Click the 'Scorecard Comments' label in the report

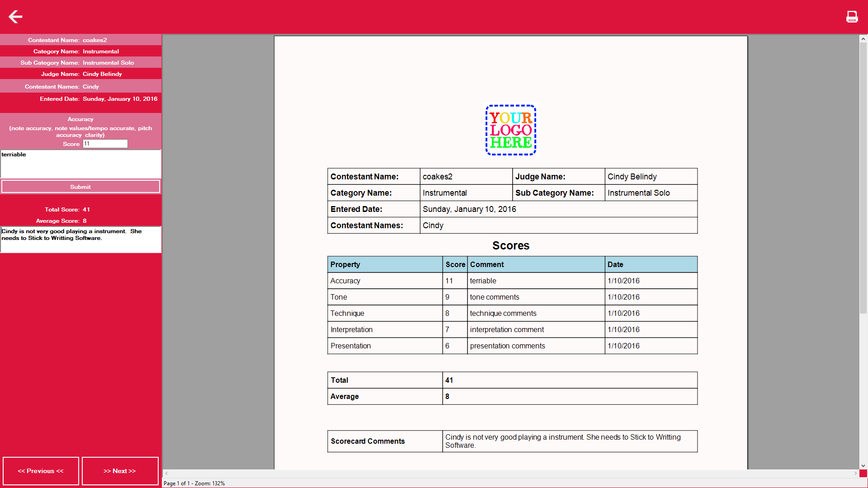click(x=368, y=441)
